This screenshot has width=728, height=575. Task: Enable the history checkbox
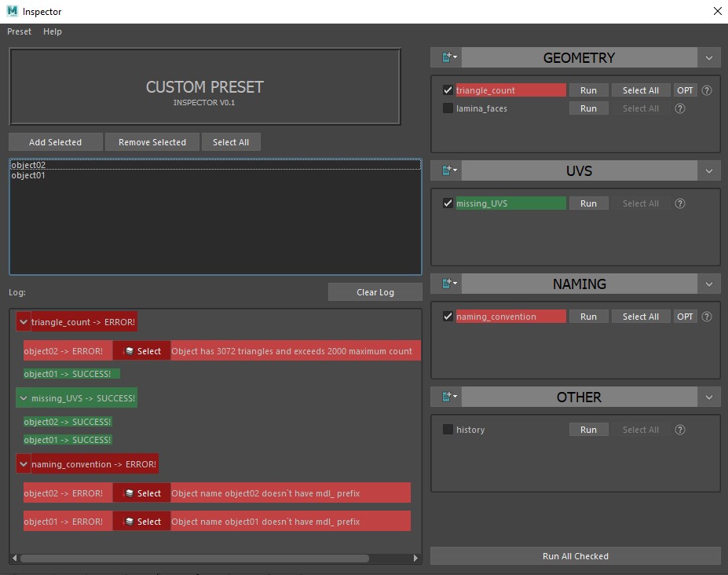[448, 429]
